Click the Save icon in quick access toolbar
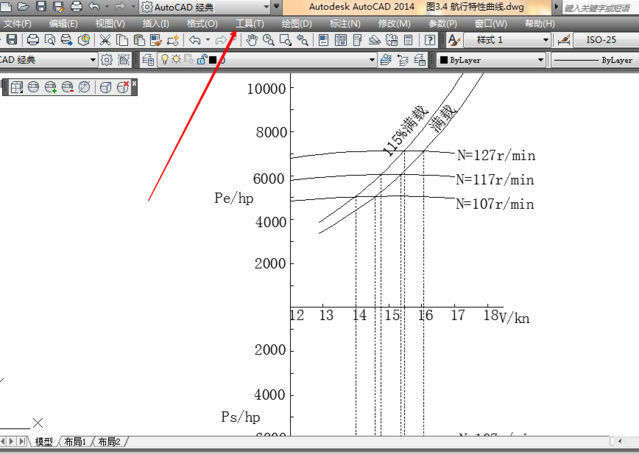Image resolution: width=639 pixels, height=454 pixels. point(41,7)
